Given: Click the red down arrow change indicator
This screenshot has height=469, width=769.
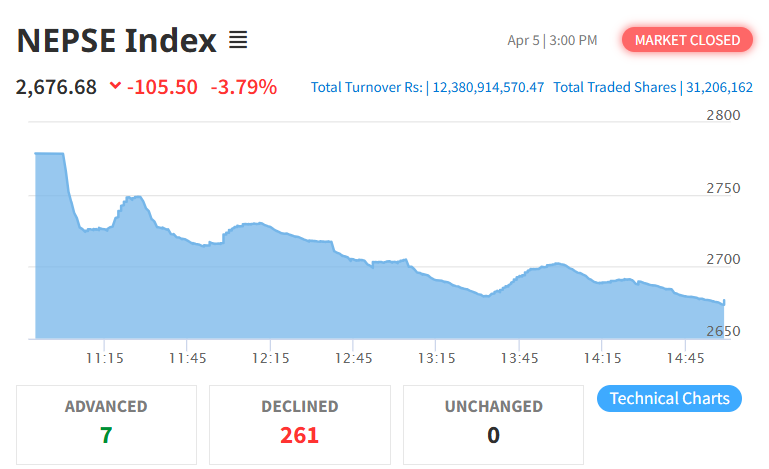Looking at the screenshot, I should click(116, 86).
